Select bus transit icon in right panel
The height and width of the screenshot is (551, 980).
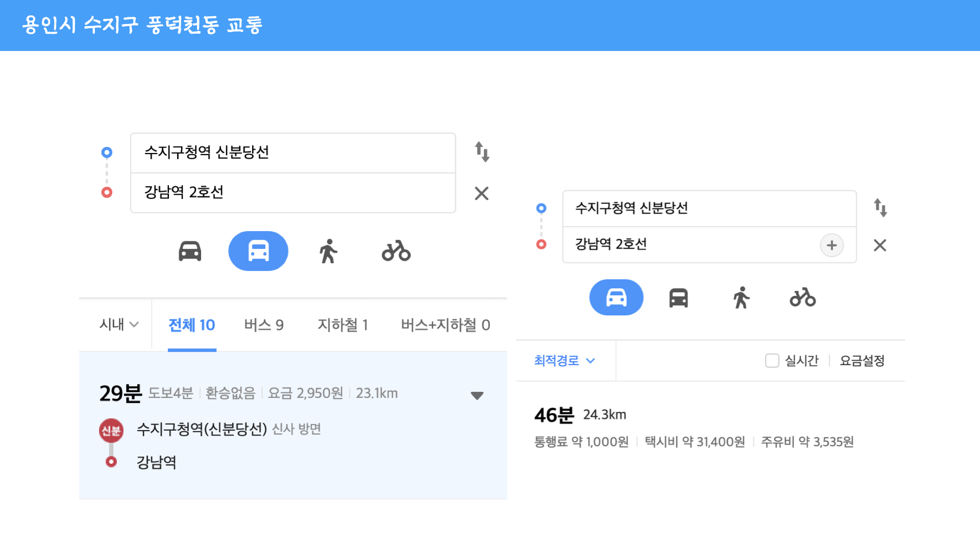678,297
